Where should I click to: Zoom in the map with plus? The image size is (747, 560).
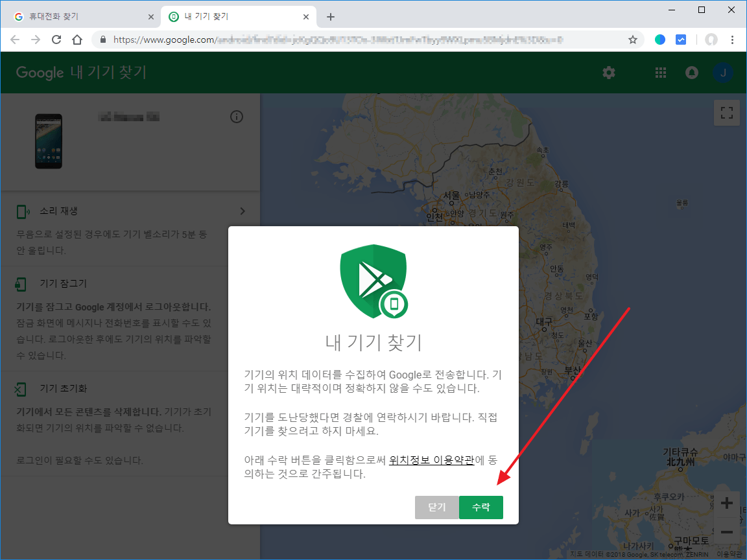point(726,503)
